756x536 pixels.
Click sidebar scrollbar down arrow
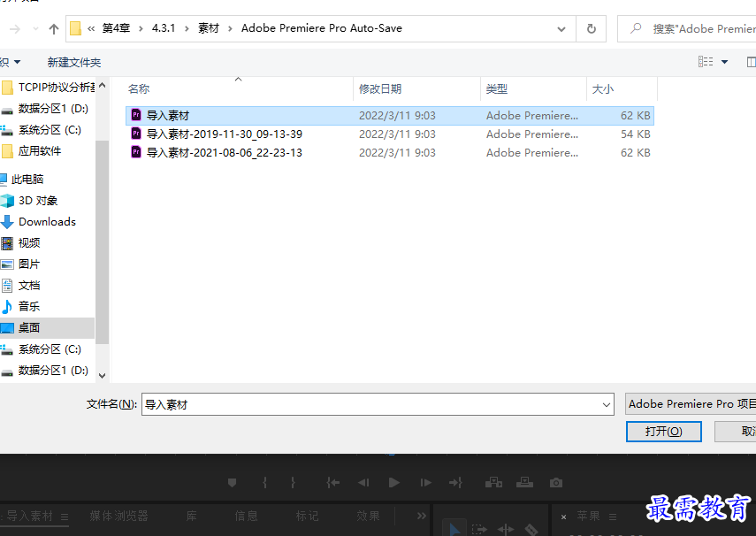pyautogui.click(x=102, y=375)
